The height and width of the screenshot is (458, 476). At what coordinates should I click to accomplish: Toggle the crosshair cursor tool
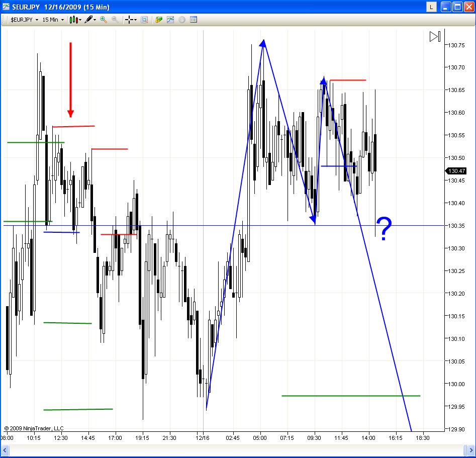(129, 20)
